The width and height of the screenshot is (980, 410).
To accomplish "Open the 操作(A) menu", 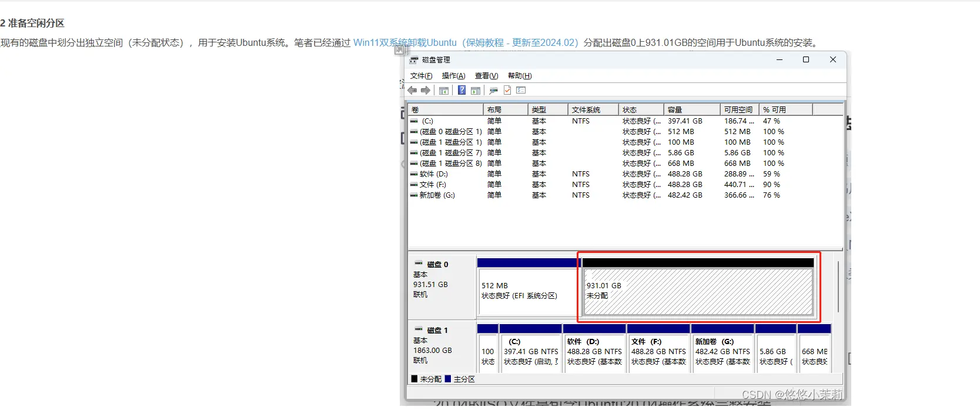I will [453, 76].
